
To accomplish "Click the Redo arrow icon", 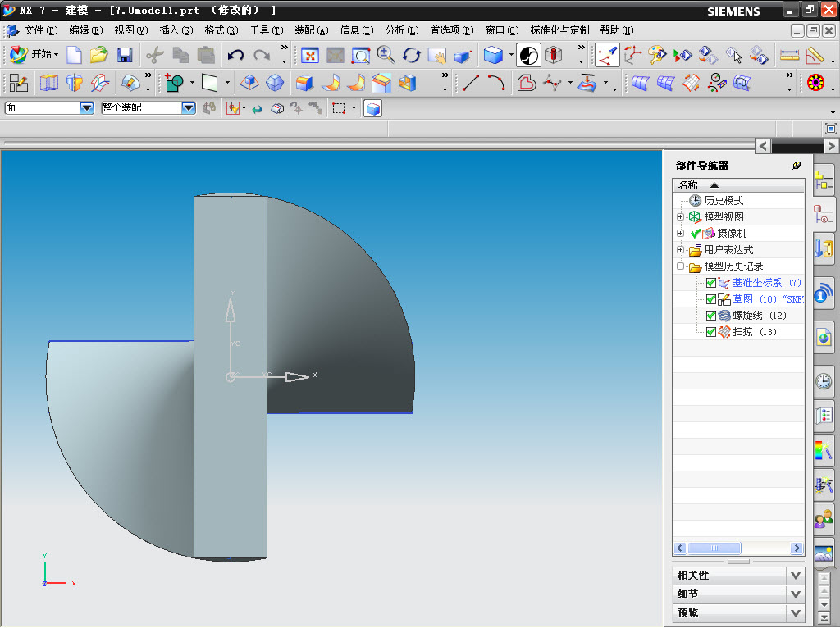I will click(262, 55).
